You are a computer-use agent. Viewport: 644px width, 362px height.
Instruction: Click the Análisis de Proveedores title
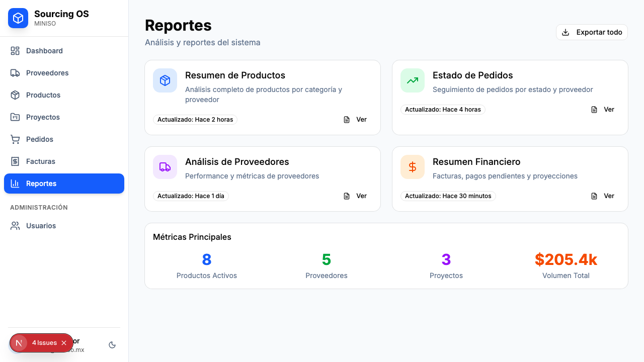(x=237, y=162)
